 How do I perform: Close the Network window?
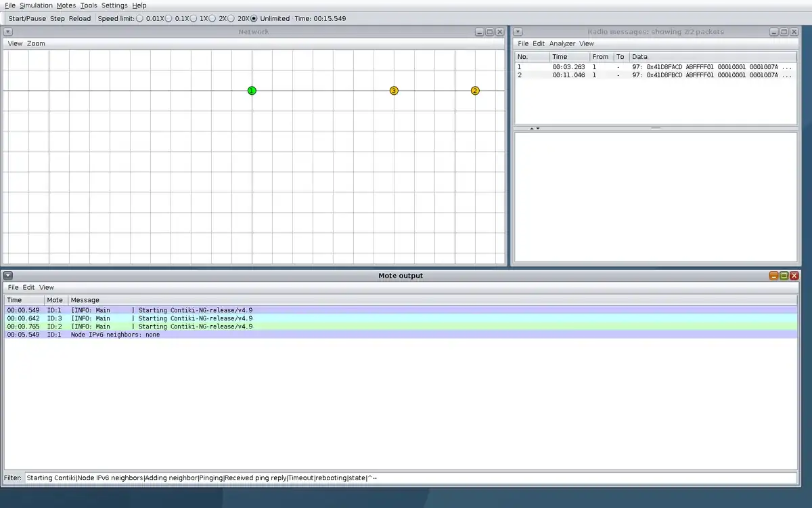[500, 32]
